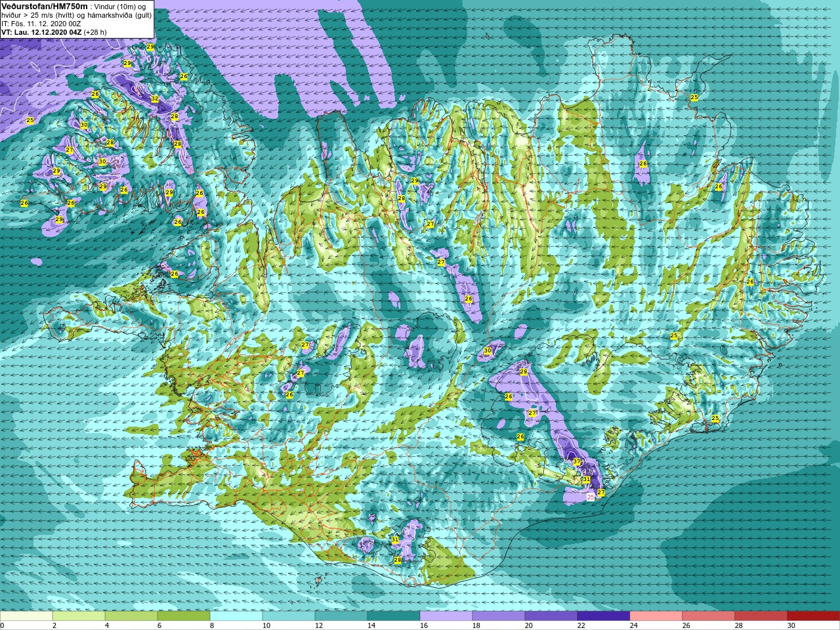Click the legend scale label "0"
The height and width of the screenshot is (630, 840).
(3, 625)
